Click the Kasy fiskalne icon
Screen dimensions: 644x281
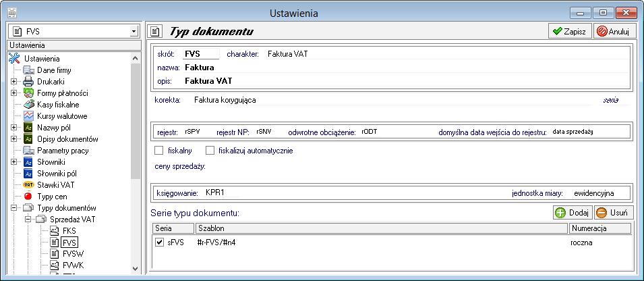click(x=29, y=105)
